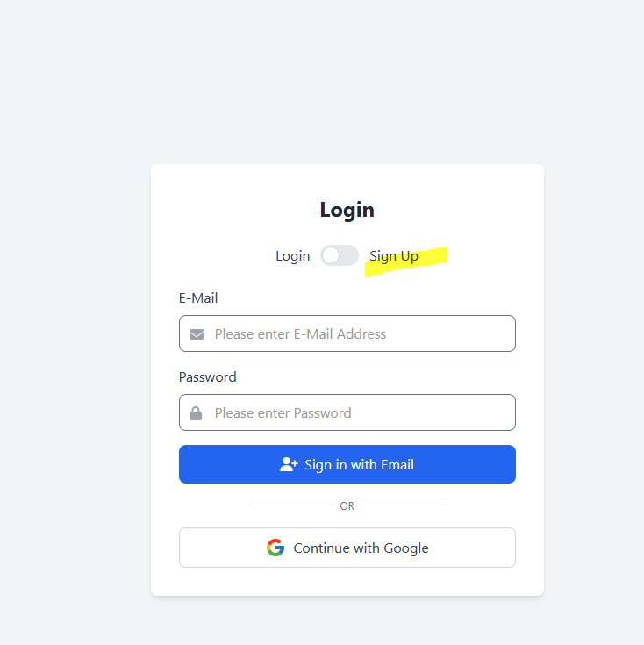Click the user-plus icon on the sign-in button
644x645 pixels.
click(289, 464)
